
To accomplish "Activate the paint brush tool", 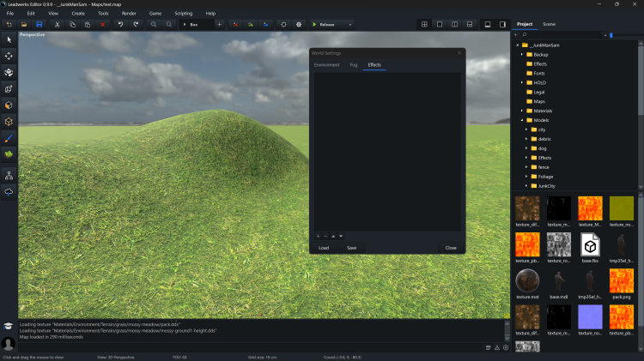I will 9,137.
